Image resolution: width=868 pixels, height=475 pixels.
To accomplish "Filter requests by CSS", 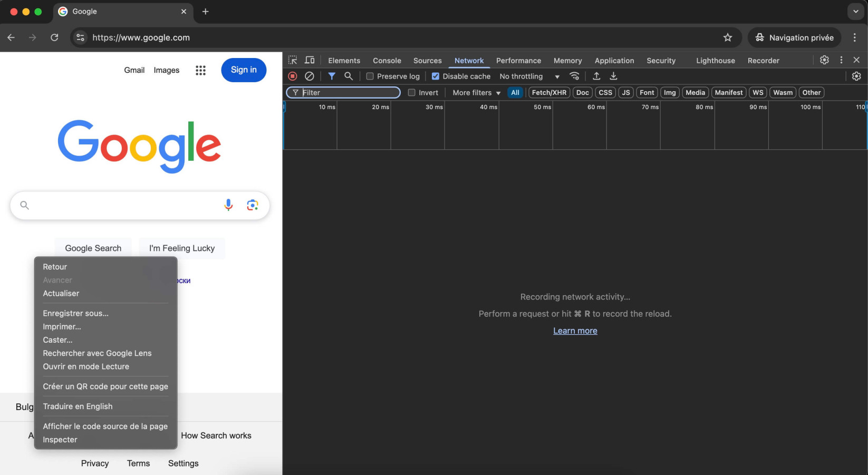I will pyautogui.click(x=605, y=93).
